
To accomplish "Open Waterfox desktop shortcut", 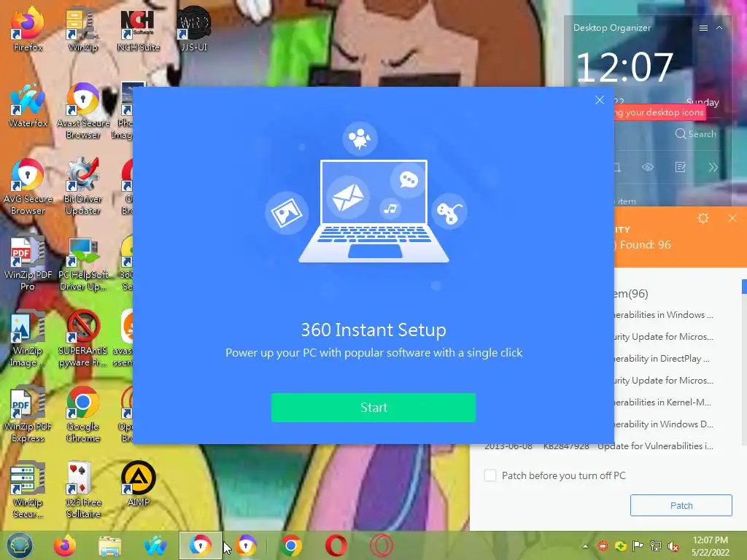I will (28, 105).
